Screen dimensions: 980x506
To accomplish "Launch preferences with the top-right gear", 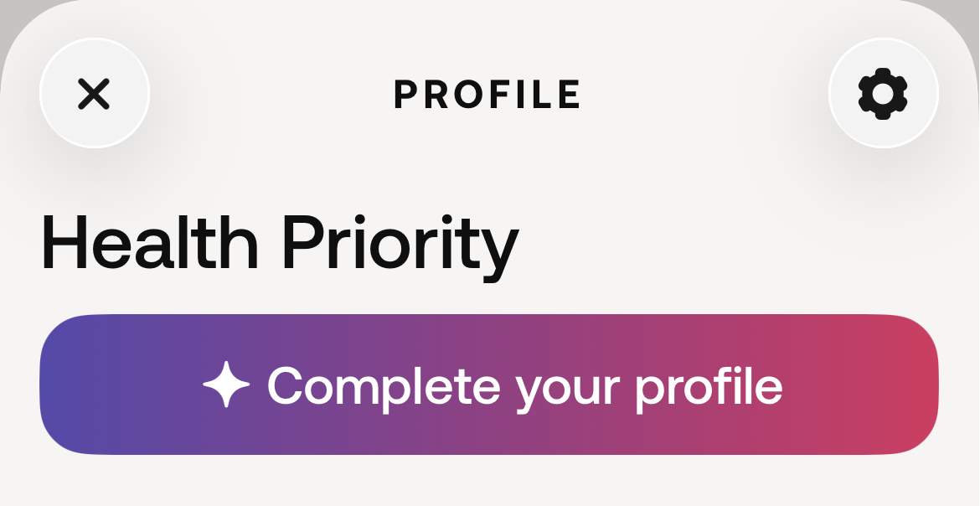I will 883,94.
